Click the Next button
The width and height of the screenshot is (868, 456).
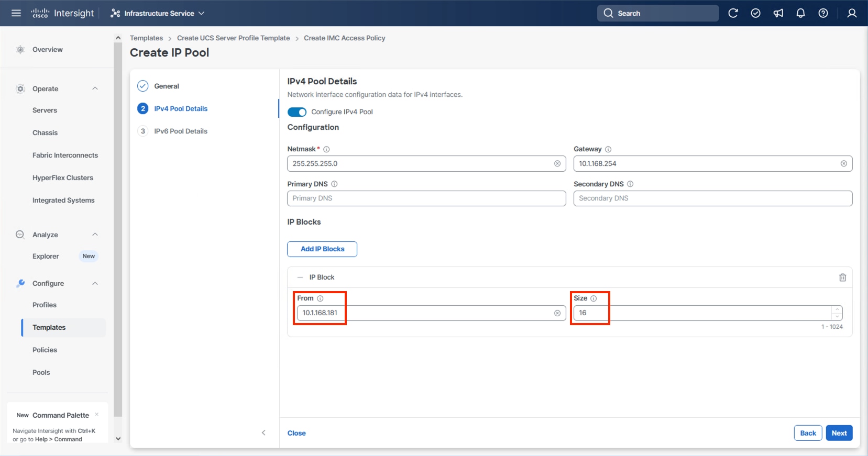[839, 433]
